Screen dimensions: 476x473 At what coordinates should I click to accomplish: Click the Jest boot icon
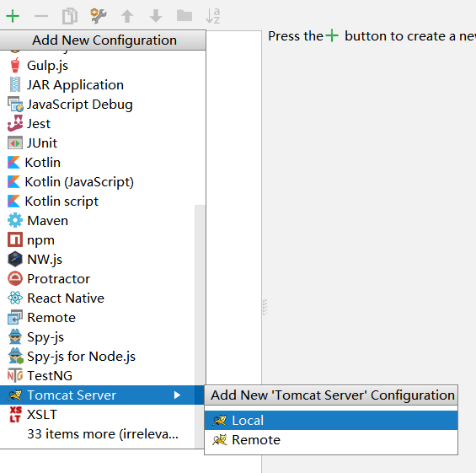click(15, 123)
